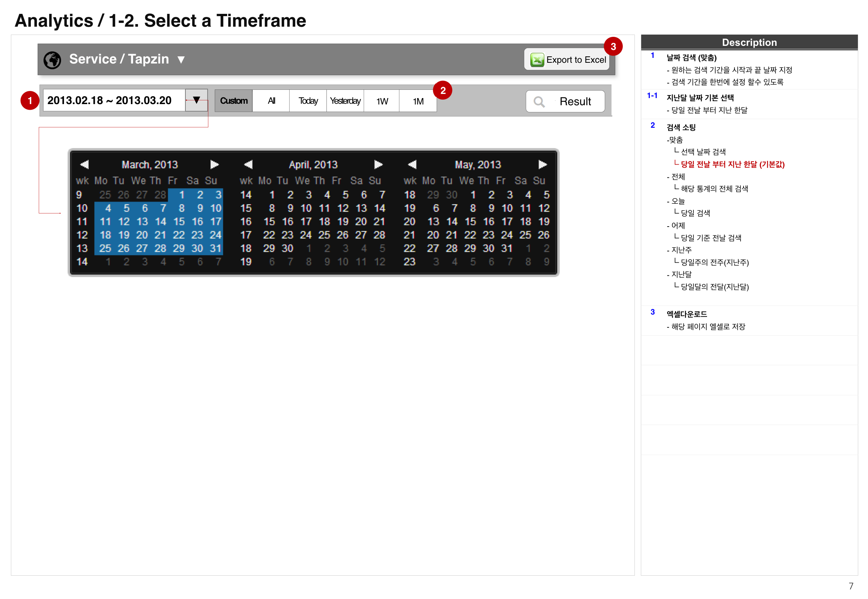Click week number 12 in March calendar
The image size is (868, 599).
click(x=82, y=235)
